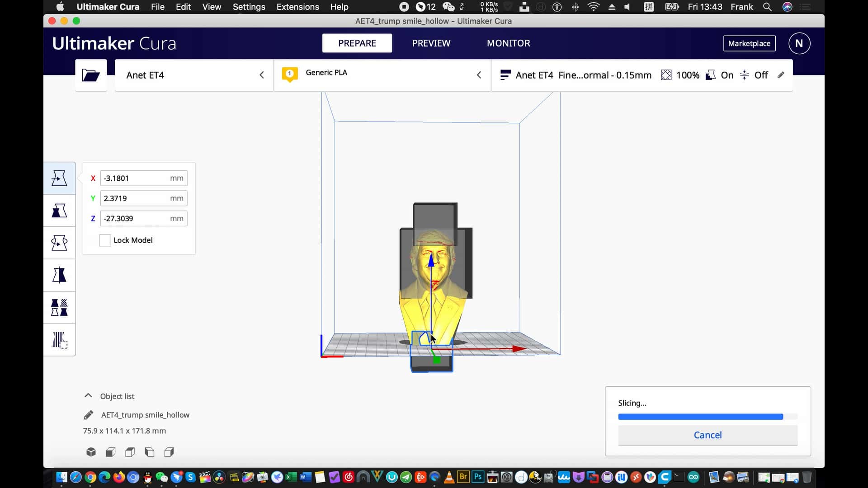The width and height of the screenshot is (868, 488).
Task: Select the Scale tool
Action: pyautogui.click(x=59, y=211)
